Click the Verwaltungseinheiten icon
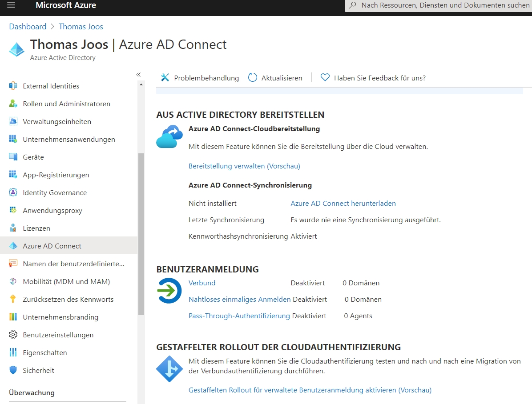This screenshot has height=404, width=532. 13,121
